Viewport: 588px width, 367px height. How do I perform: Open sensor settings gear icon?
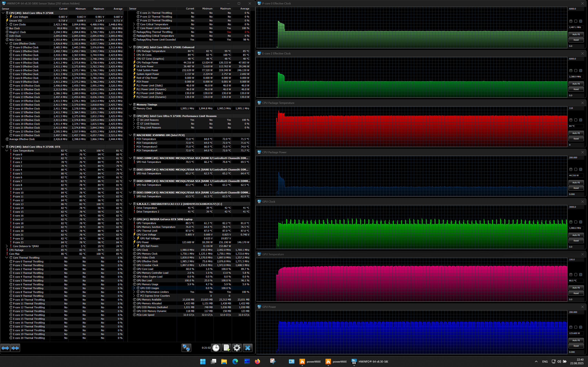[237, 348]
